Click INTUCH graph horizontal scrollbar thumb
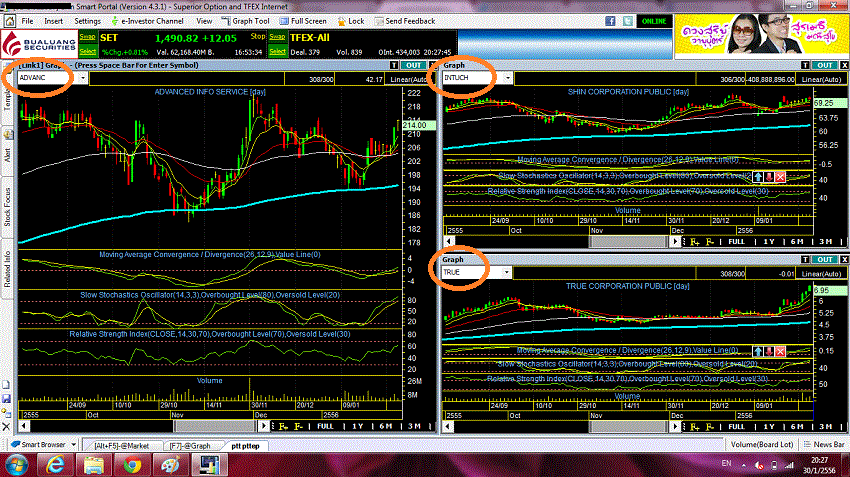The image size is (850, 477). (x=628, y=242)
